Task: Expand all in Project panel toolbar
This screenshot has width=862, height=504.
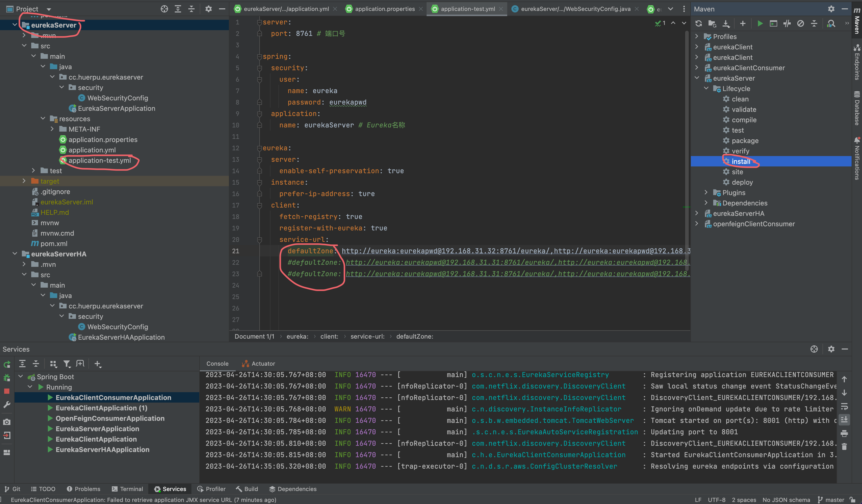Action: click(178, 9)
